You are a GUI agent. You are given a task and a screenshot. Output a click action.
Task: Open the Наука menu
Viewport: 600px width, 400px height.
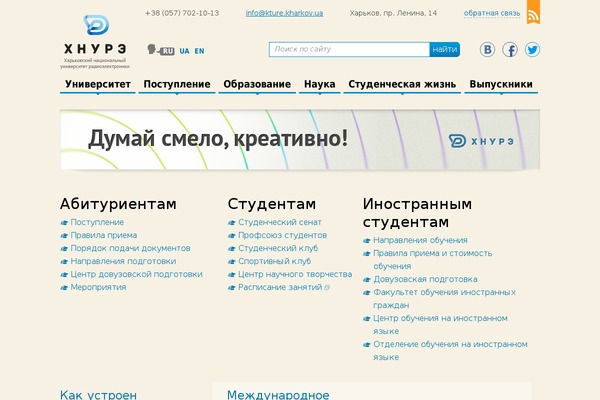320,85
